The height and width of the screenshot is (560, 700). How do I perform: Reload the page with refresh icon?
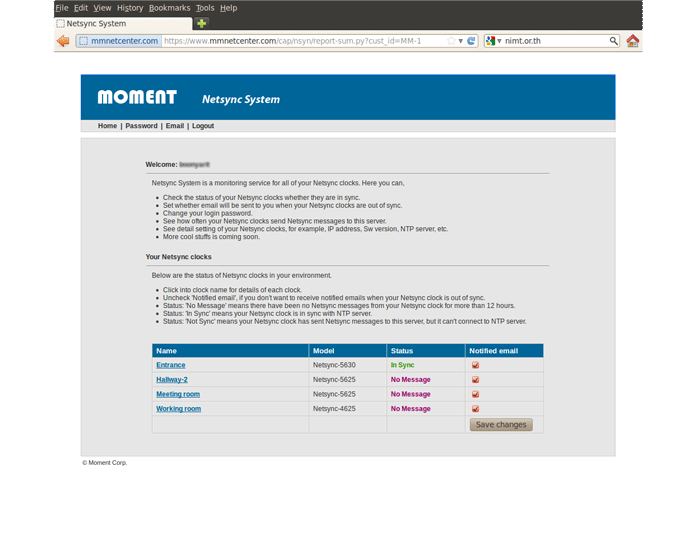pos(471,41)
